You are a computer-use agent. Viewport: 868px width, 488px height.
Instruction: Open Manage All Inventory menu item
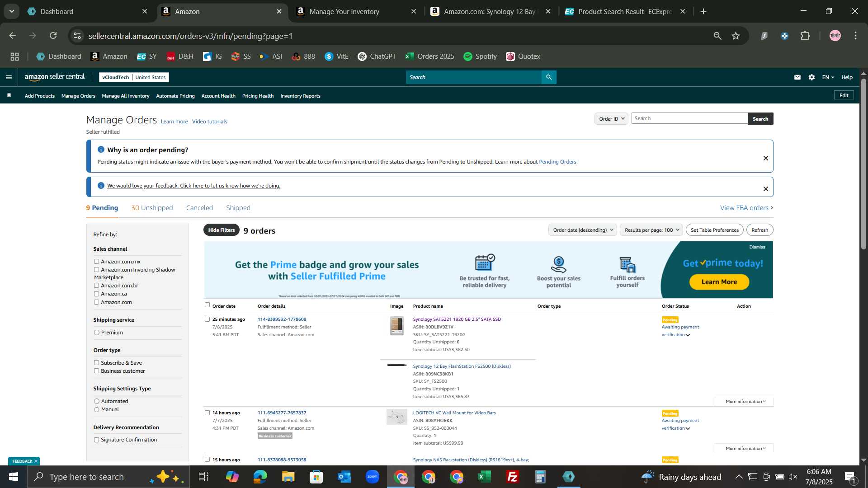pos(126,96)
